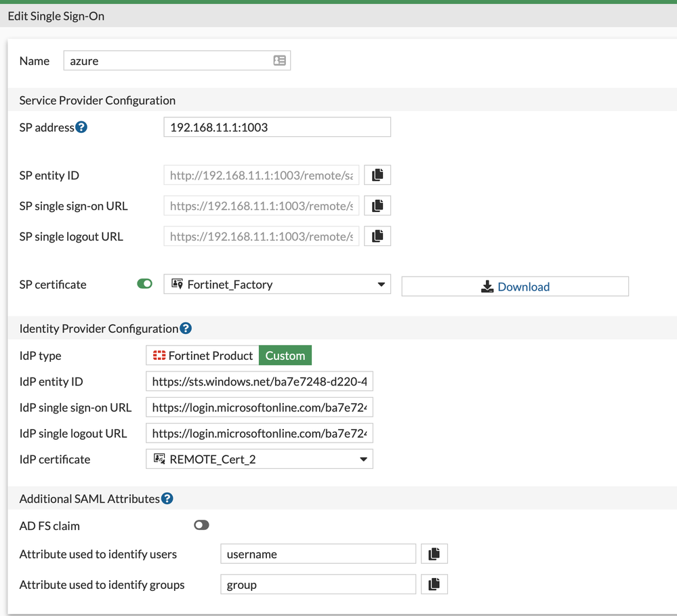Click the SP address input field
Viewport: 677px width, 616px height.
pyautogui.click(x=277, y=127)
